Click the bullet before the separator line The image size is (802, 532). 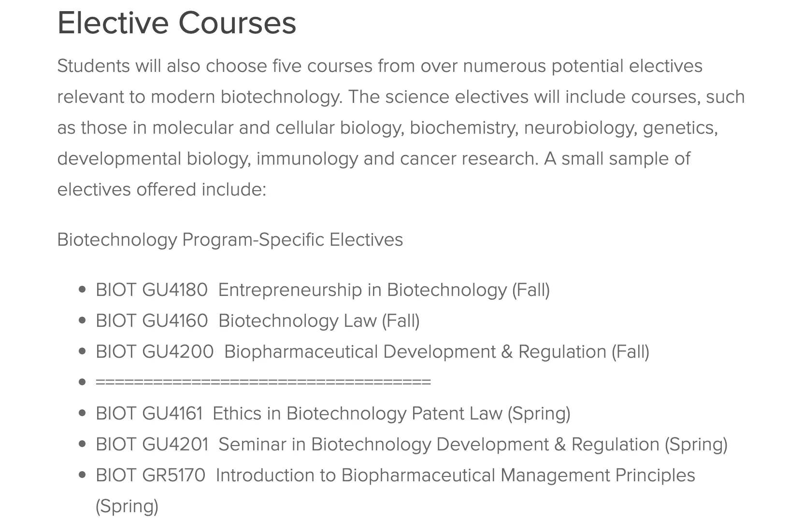click(x=82, y=382)
